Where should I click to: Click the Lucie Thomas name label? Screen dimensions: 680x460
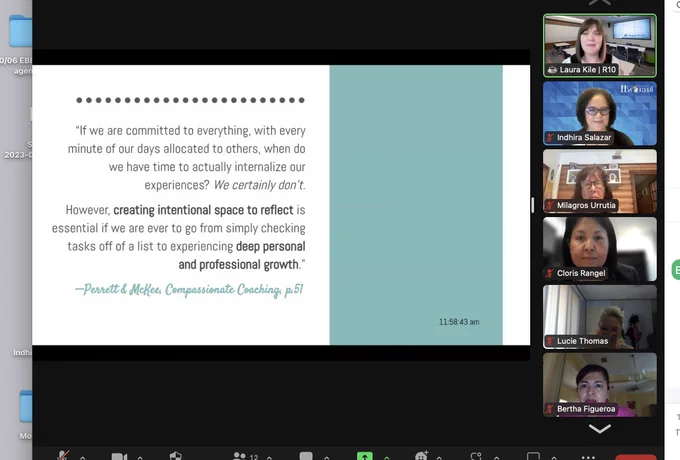pos(582,341)
